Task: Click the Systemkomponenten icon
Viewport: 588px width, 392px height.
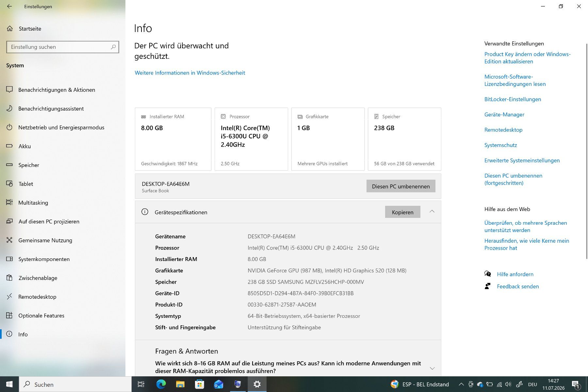Action: [x=9, y=259]
